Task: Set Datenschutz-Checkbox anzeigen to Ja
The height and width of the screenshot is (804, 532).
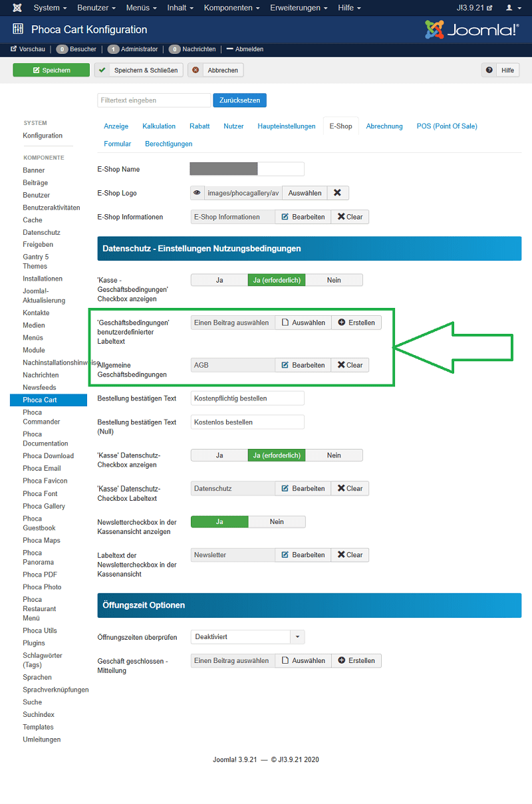Action: tap(219, 456)
